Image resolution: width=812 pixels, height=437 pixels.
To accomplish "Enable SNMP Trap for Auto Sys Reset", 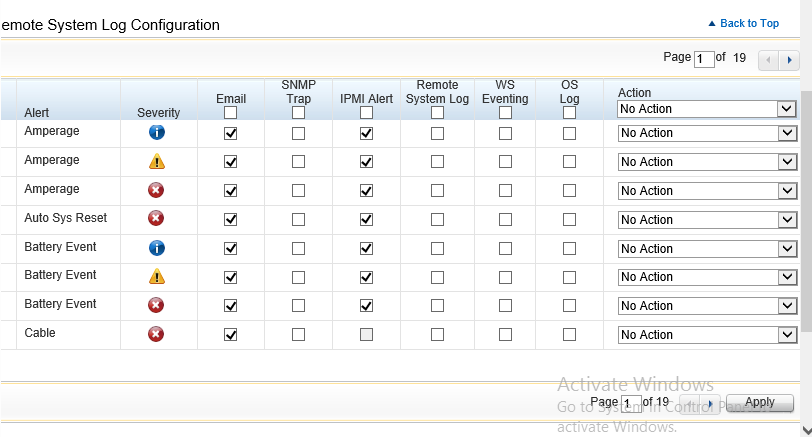I will (x=298, y=220).
